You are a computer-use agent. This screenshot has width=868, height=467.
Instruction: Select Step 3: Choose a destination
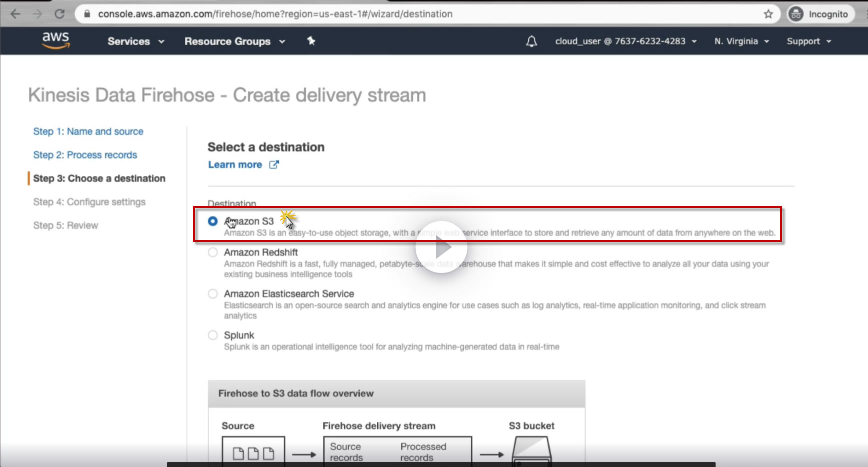pyautogui.click(x=99, y=178)
